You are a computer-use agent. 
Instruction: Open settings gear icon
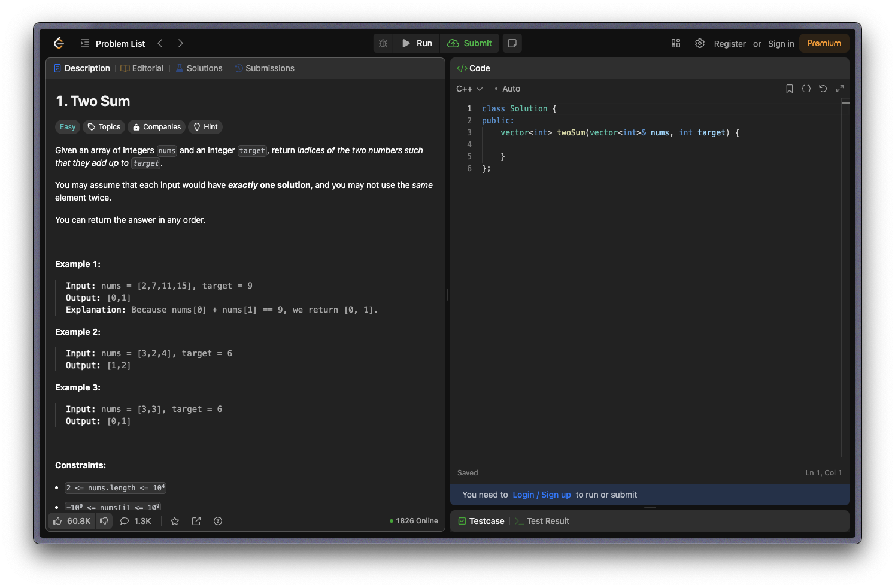(700, 43)
